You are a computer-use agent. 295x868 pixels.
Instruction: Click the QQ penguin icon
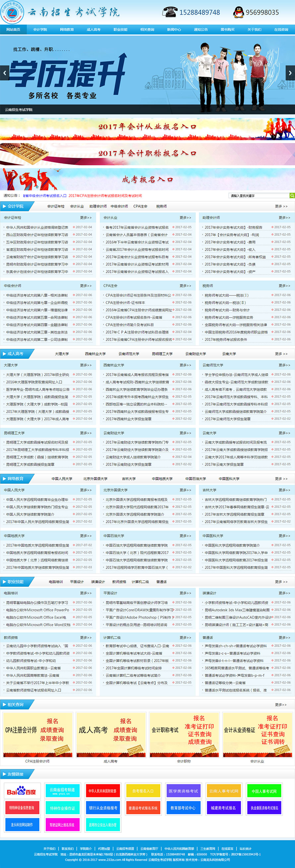pos(238,12)
